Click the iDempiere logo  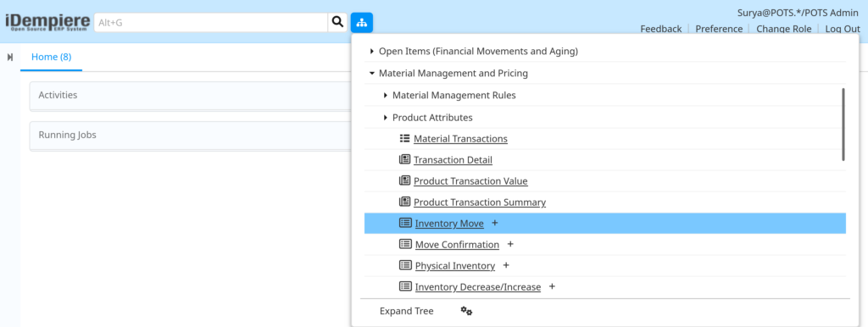pyautogui.click(x=47, y=22)
